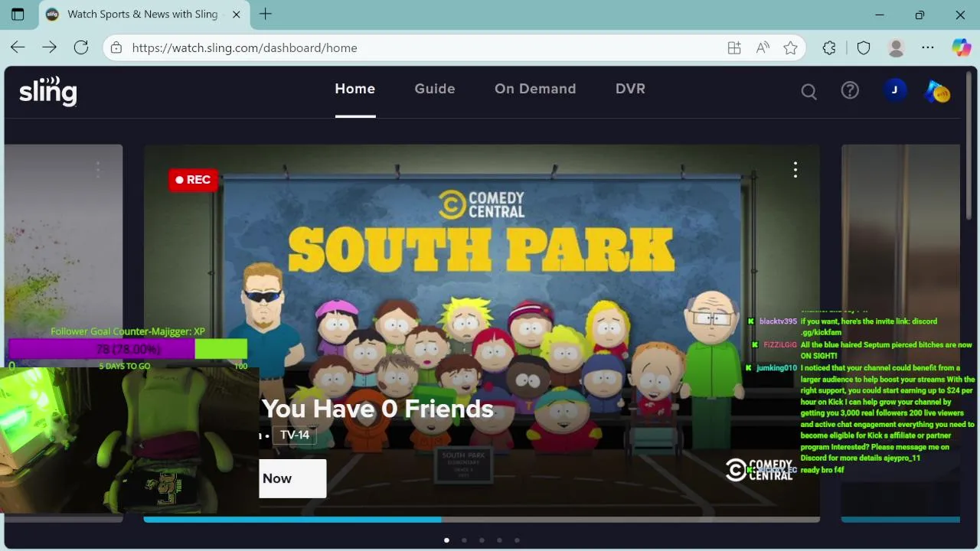Click chat username blacktv395
980x551 pixels.
[778, 321]
